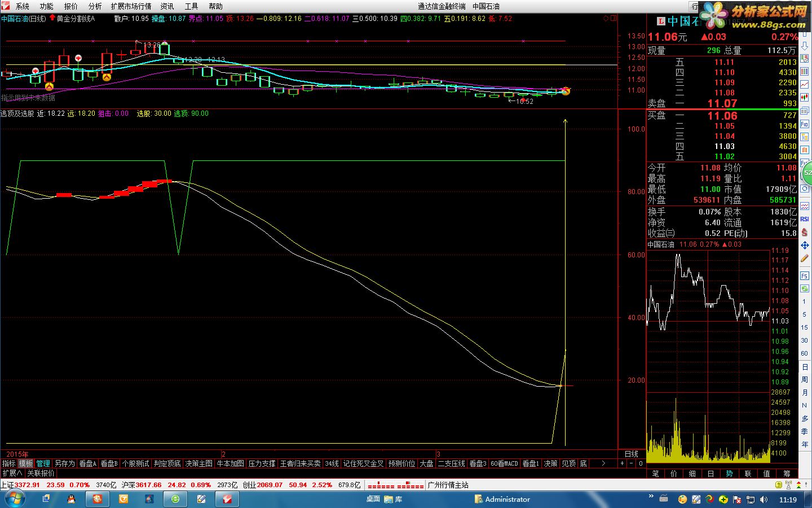
Task: Open the Windows Start button
Action: point(15,499)
